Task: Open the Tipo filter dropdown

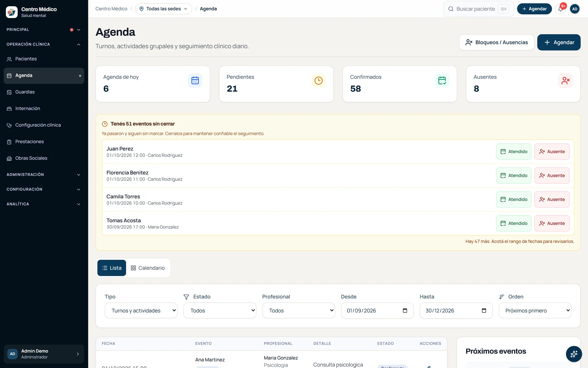Action: [x=141, y=311]
